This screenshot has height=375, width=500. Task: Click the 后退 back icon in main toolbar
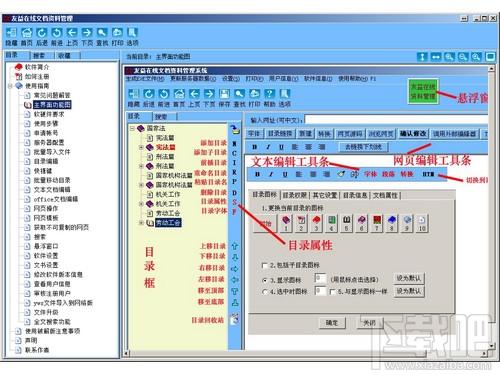click(x=42, y=32)
